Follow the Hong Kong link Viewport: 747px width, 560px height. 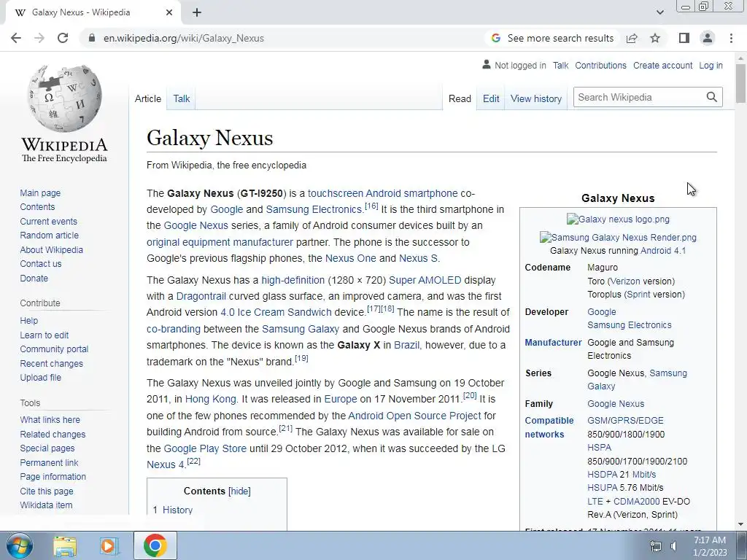(x=211, y=399)
